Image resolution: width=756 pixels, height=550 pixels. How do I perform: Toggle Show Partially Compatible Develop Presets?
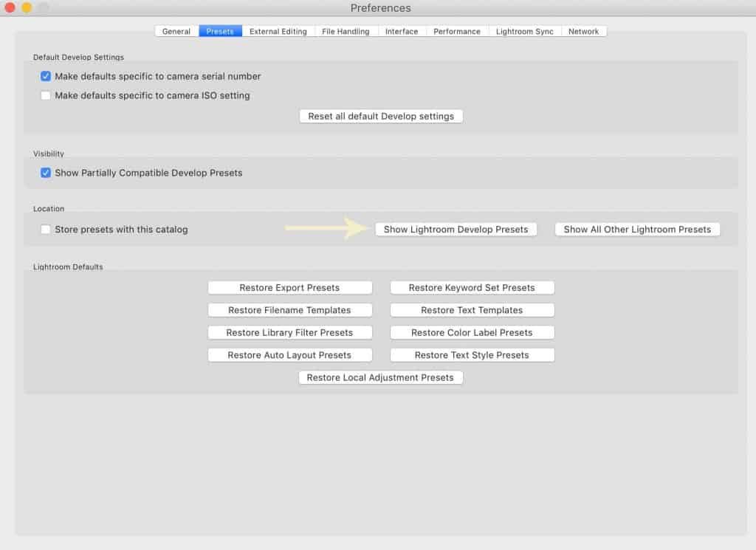point(46,173)
